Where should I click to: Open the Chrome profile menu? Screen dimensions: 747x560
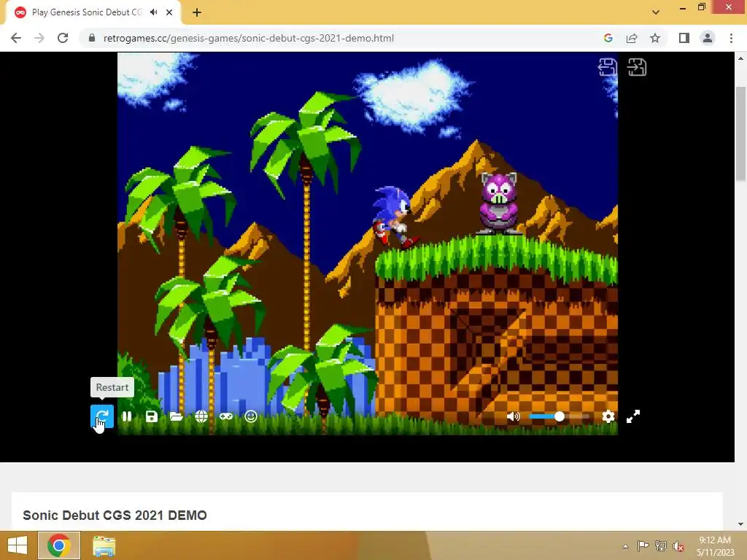tap(708, 38)
